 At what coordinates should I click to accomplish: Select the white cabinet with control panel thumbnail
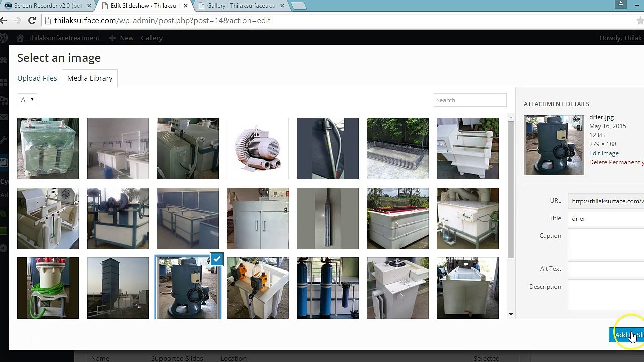point(258,218)
